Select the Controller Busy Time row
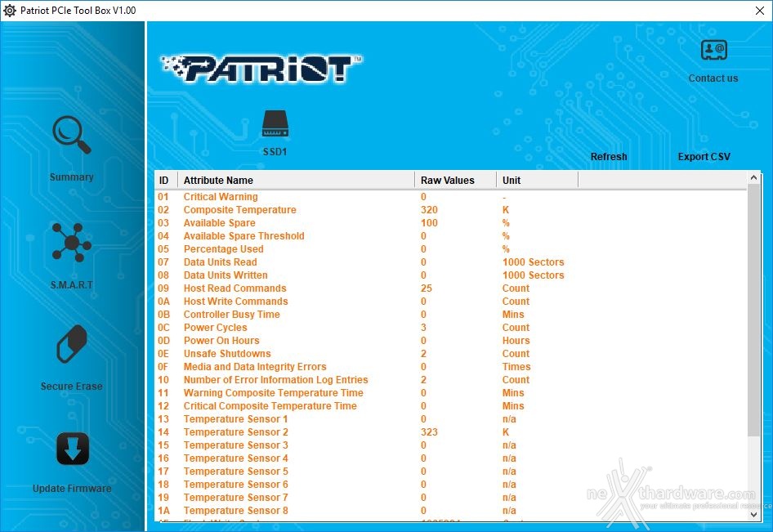The image size is (773, 532). pyautogui.click(x=450, y=314)
